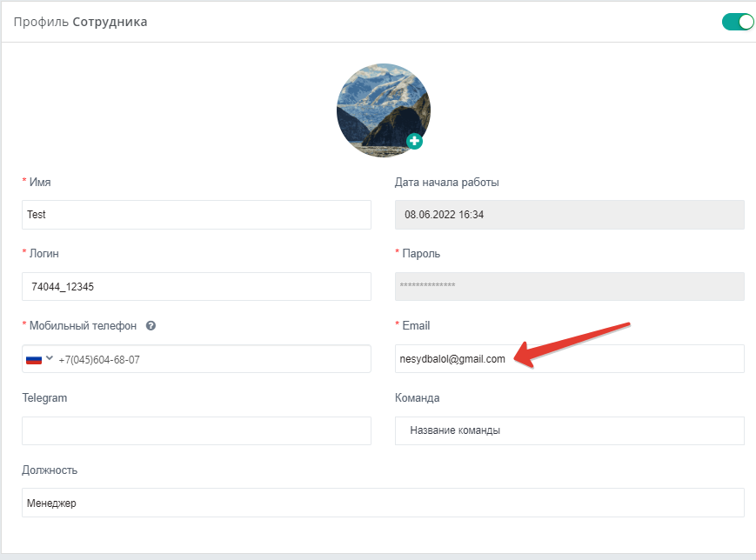
Task: Click the Пароль label text
Action: [421, 254]
